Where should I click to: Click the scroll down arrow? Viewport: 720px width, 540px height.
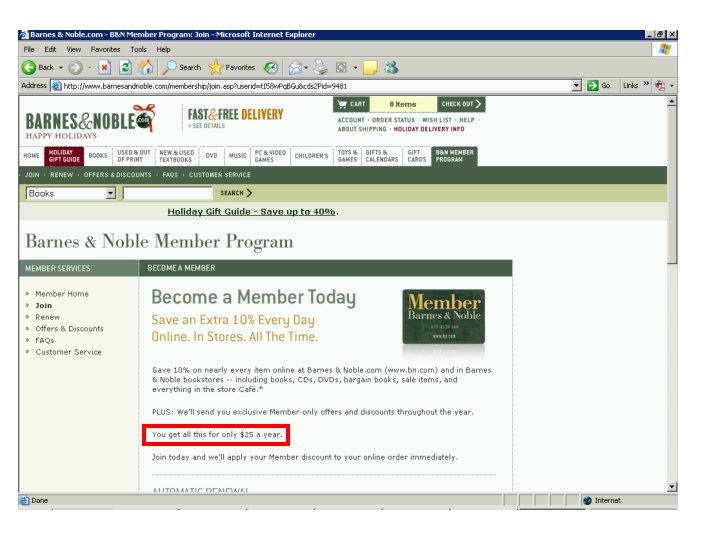pyautogui.click(x=672, y=487)
